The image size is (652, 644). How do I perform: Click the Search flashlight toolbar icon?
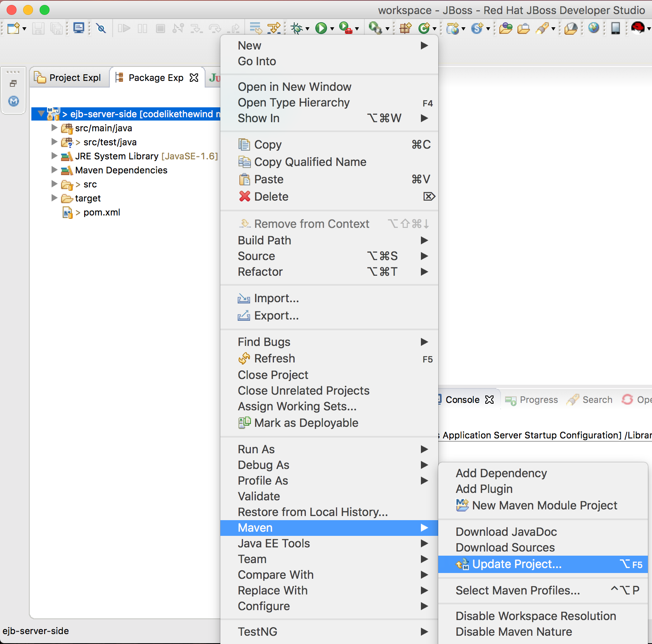[542, 28]
